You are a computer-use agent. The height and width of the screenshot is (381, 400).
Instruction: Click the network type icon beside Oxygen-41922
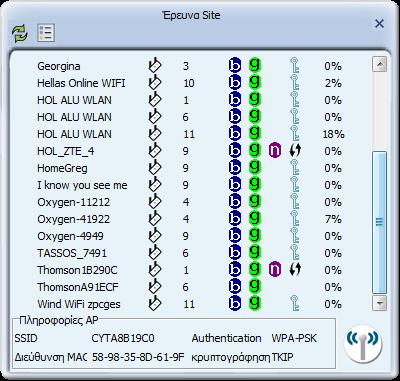pos(155,219)
